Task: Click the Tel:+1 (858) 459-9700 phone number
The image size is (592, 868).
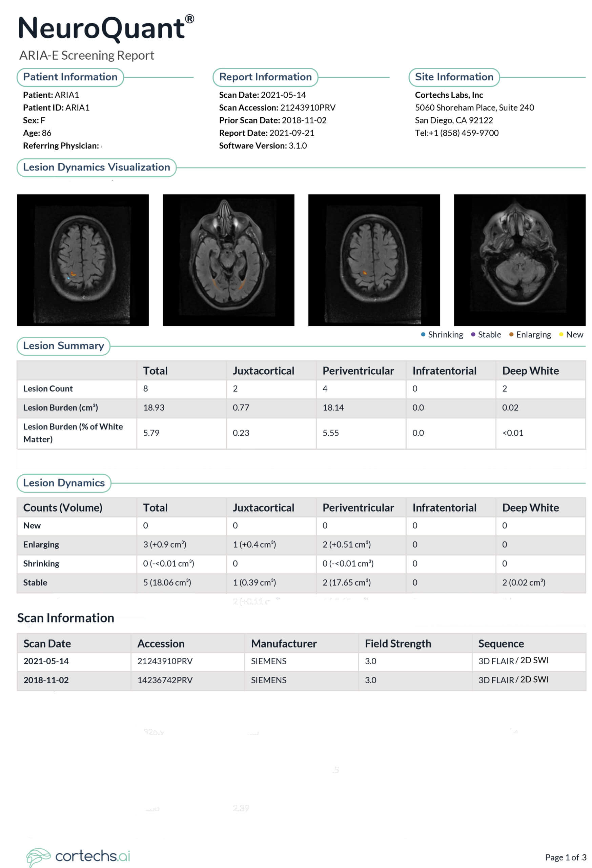Action: click(457, 133)
